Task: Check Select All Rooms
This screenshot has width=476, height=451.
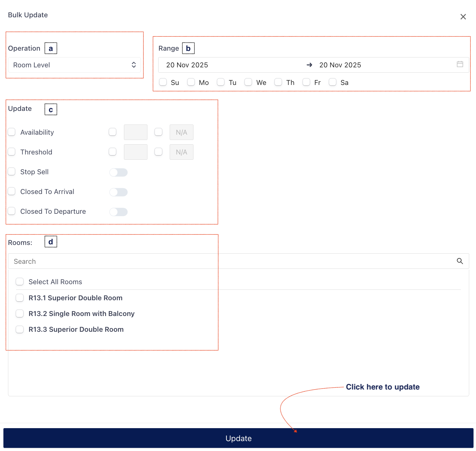Action: pos(20,282)
